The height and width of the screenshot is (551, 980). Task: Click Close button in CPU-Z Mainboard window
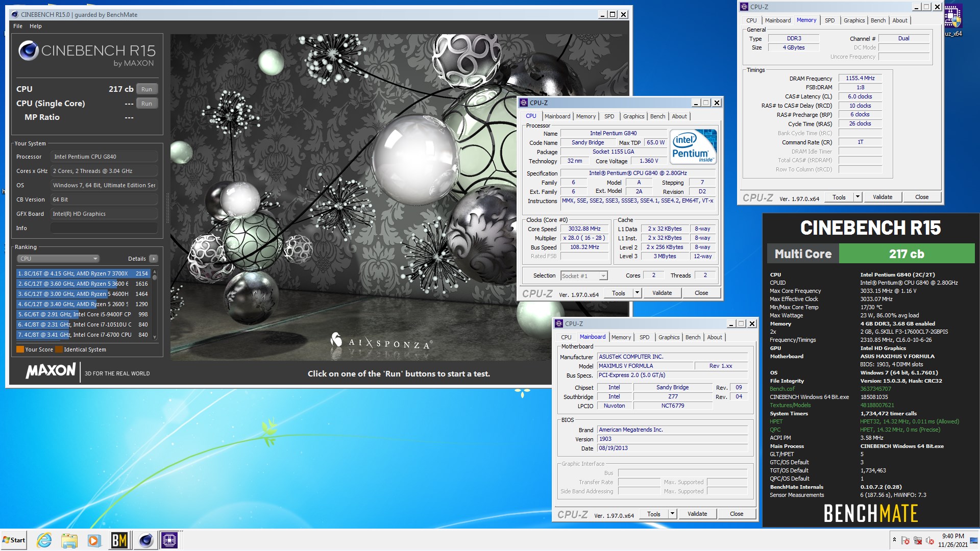737,514
